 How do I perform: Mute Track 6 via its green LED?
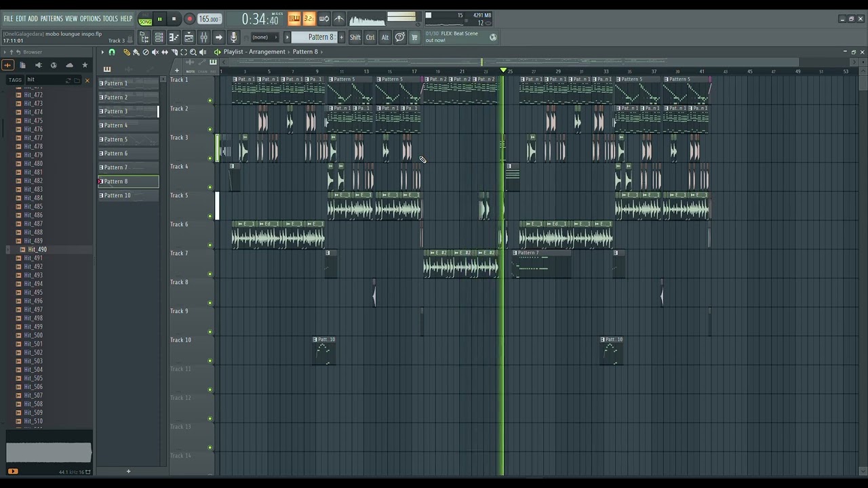[x=210, y=245]
